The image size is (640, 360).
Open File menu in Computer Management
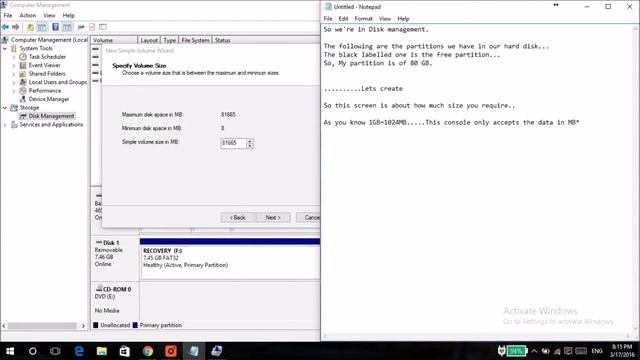click(8, 16)
